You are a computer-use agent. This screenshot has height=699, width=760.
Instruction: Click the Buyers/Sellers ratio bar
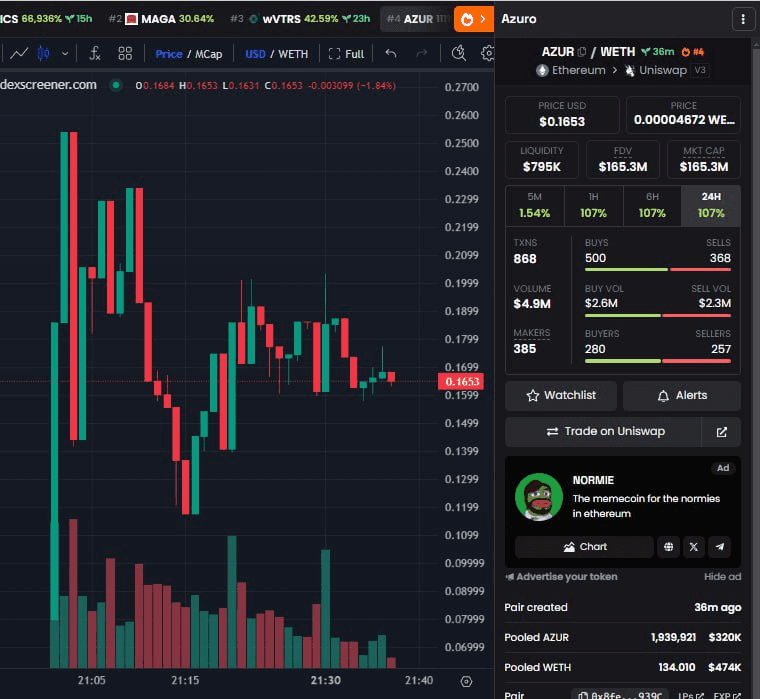[658, 361]
